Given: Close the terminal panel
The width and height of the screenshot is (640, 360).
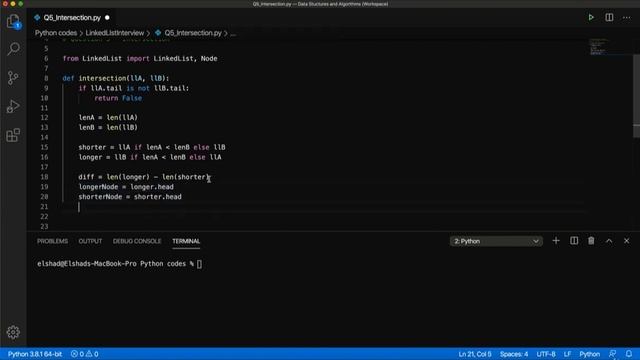Looking at the screenshot, I should [x=627, y=241].
